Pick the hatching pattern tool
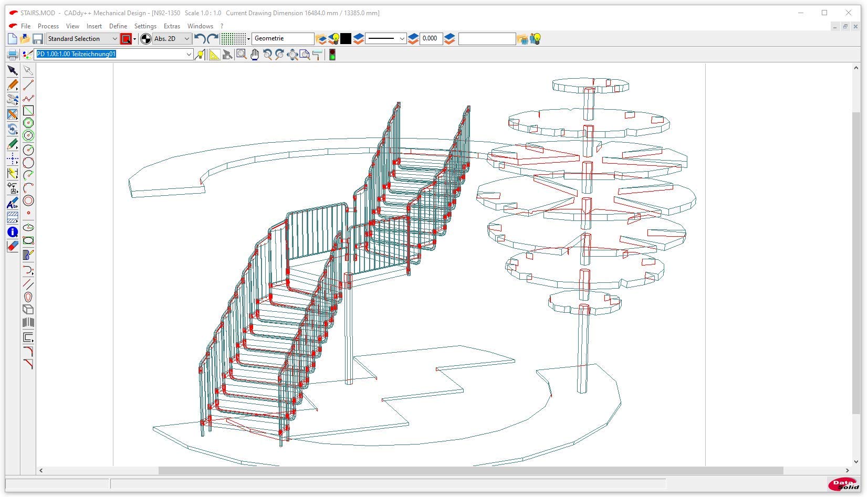The height and width of the screenshot is (497, 868). 13,217
